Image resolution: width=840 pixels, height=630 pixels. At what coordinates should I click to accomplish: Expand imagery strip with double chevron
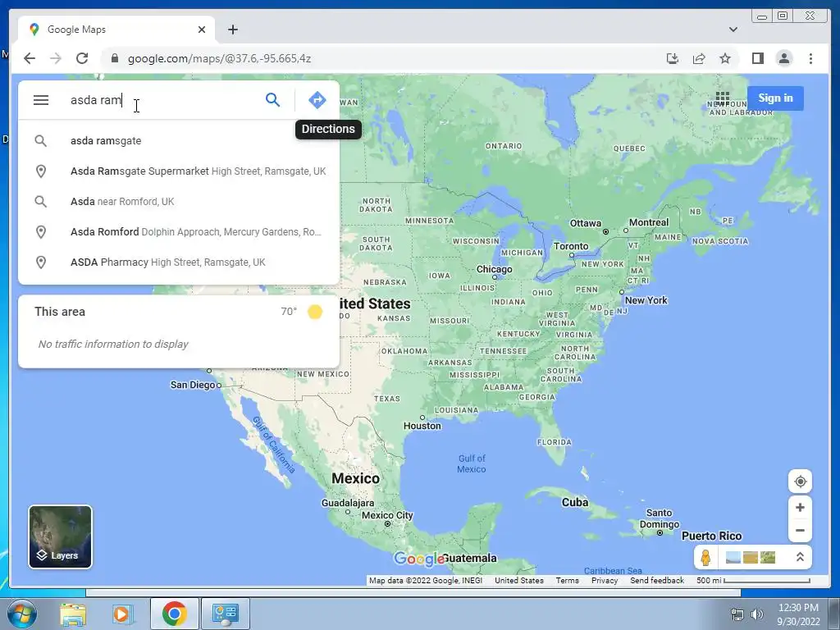click(x=800, y=557)
